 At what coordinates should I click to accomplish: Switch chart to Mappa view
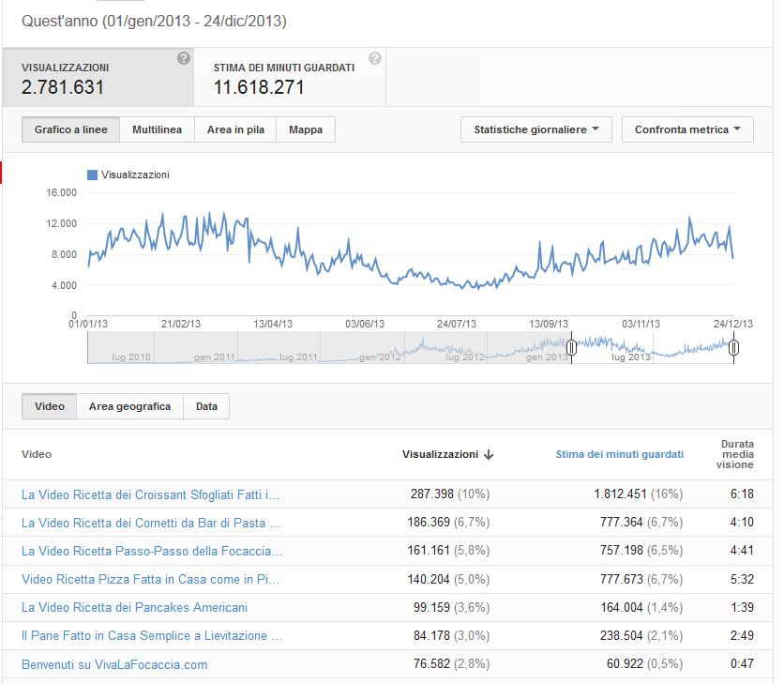(x=306, y=129)
